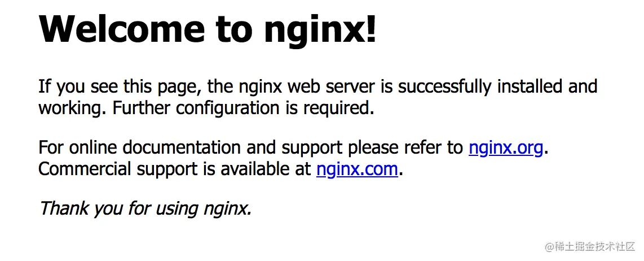Click the word "to" in the heading
The width and height of the screenshot is (644, 261).
click(x=235, y=29)
